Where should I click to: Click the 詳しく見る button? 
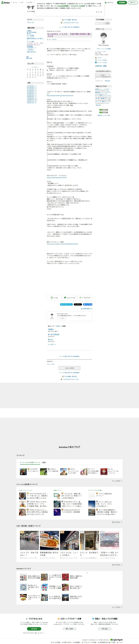pos(69,629)
